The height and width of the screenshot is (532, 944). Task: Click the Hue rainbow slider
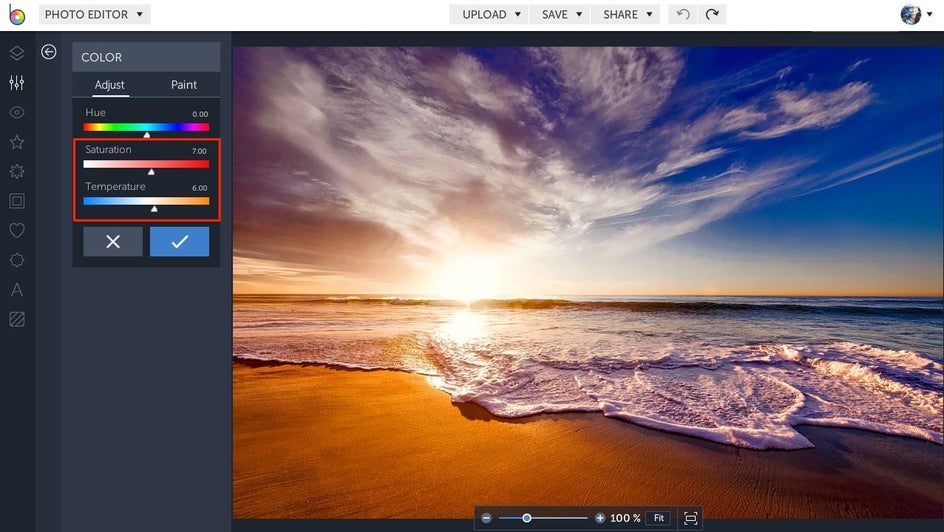[x=146, y=127]
